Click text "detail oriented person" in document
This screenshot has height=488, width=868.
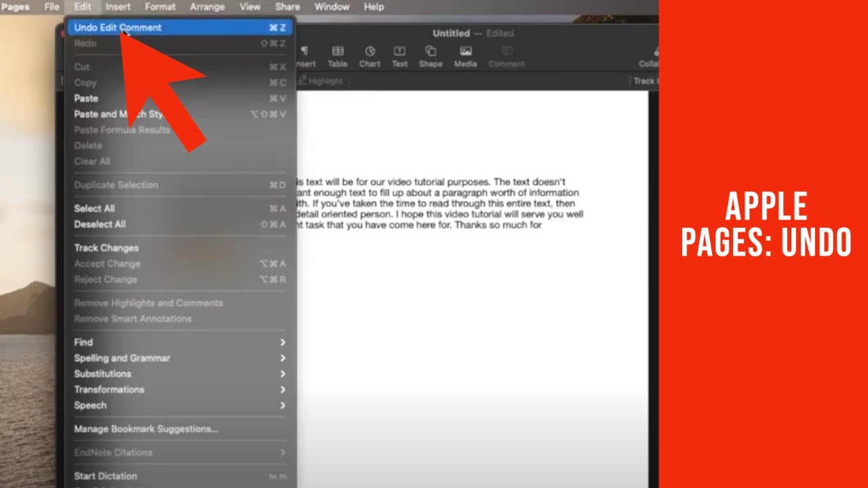tap(344, 214)
